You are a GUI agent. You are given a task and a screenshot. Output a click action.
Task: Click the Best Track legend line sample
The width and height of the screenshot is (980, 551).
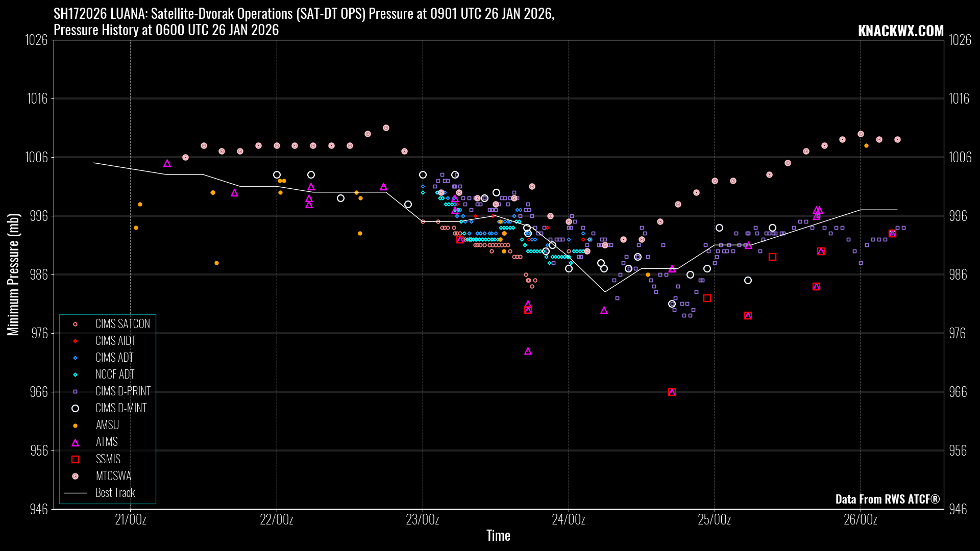click(75, 493)
